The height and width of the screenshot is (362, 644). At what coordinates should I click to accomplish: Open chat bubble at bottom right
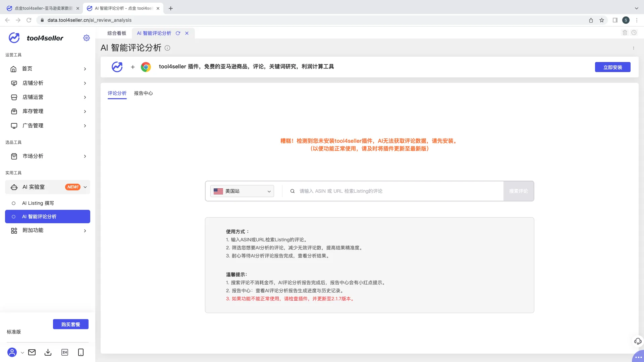(638, 357)
